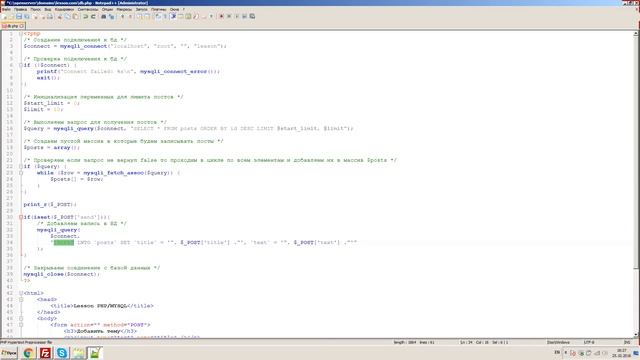Click the Stop Recording macro icon
The image size is (640, 360).
click(x=229, y=16)
